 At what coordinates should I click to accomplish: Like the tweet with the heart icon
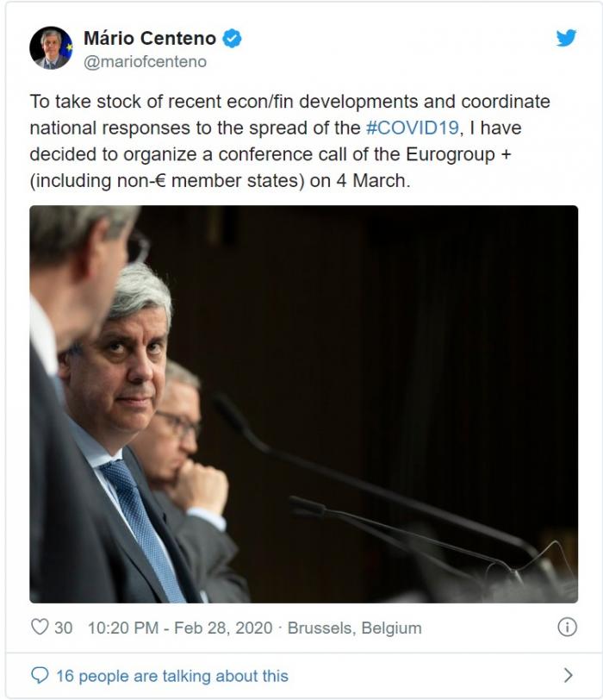click(x=40, y=628)
